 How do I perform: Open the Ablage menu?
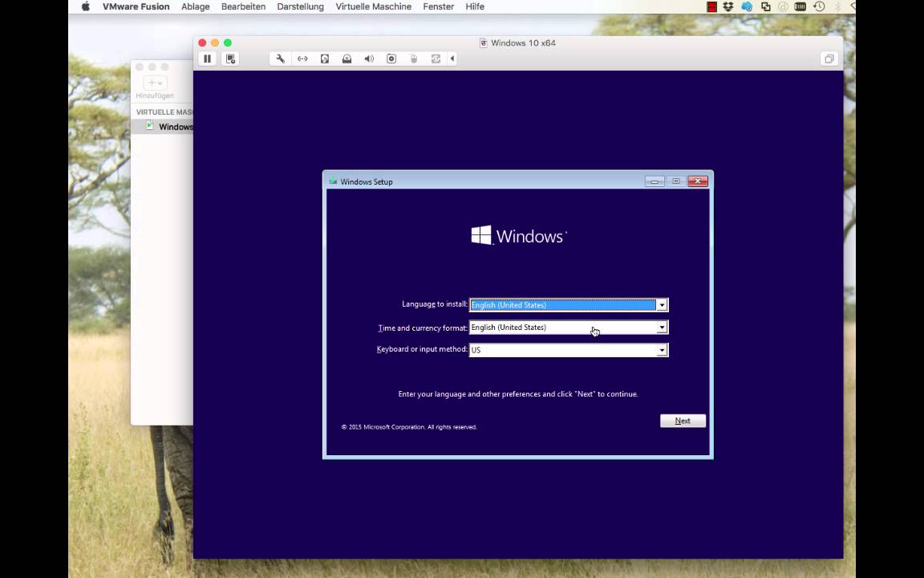click(x=196, y=6)
